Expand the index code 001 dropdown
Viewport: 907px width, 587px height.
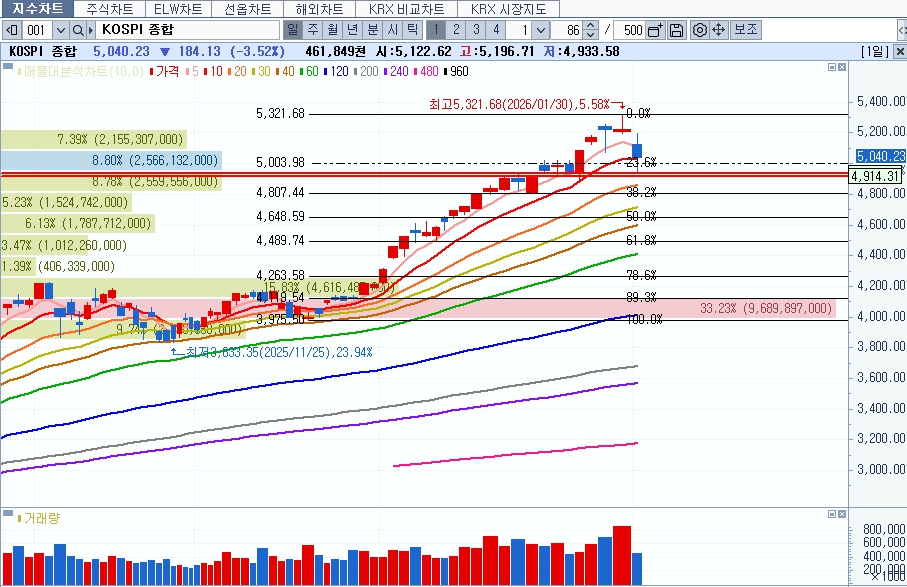(x=60, y=30)
